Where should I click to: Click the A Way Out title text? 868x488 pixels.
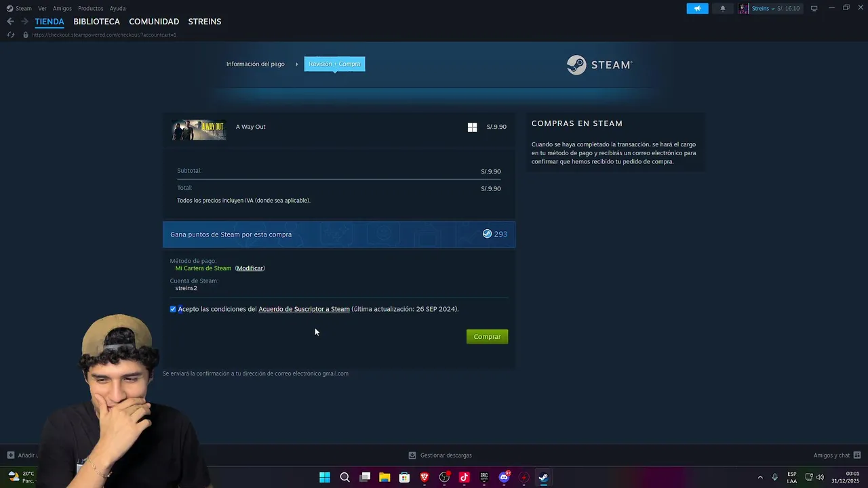coord(250,127)
